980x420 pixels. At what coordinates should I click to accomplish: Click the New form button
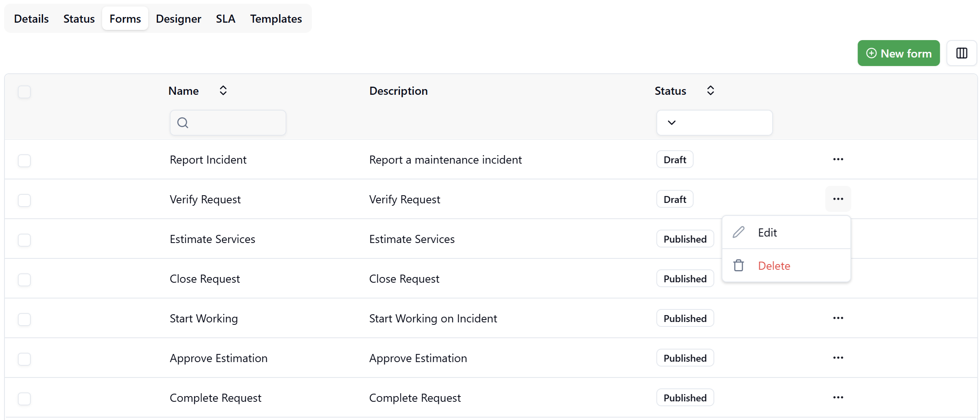coord(898,53)
